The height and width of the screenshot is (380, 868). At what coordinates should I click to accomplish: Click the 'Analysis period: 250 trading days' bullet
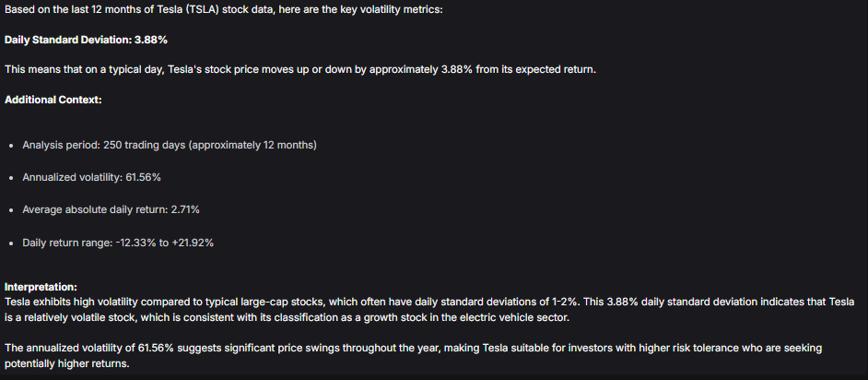[170, 145]
